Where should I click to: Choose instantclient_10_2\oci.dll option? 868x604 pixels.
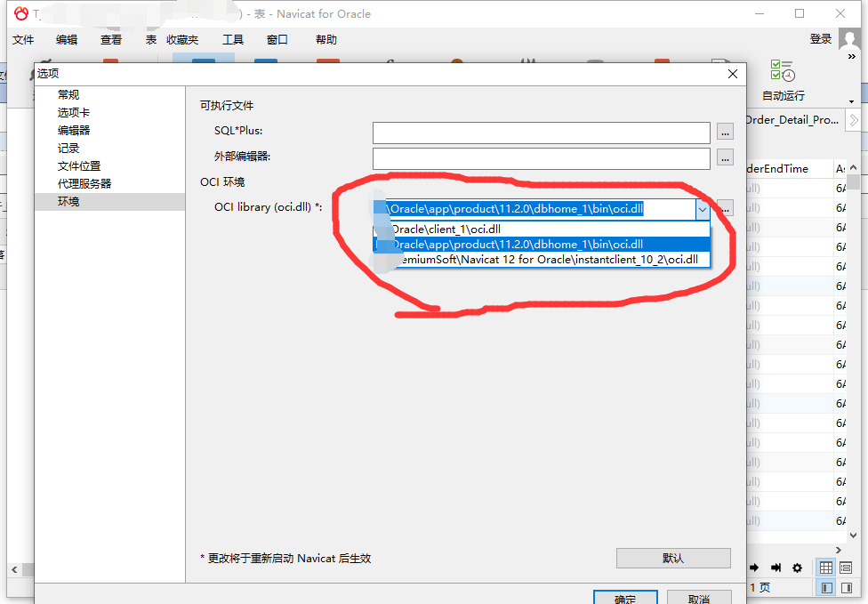coord(542,259)
